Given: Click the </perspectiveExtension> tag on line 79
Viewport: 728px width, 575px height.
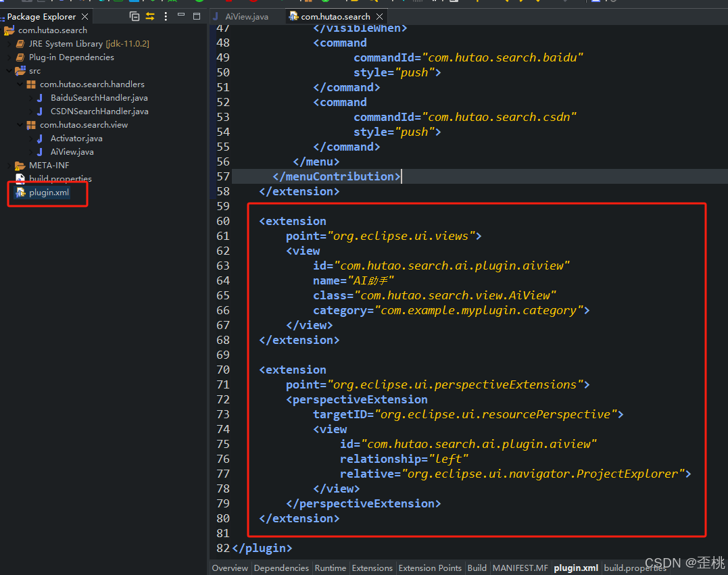Looking at the screenshot, I should [364, 503].
